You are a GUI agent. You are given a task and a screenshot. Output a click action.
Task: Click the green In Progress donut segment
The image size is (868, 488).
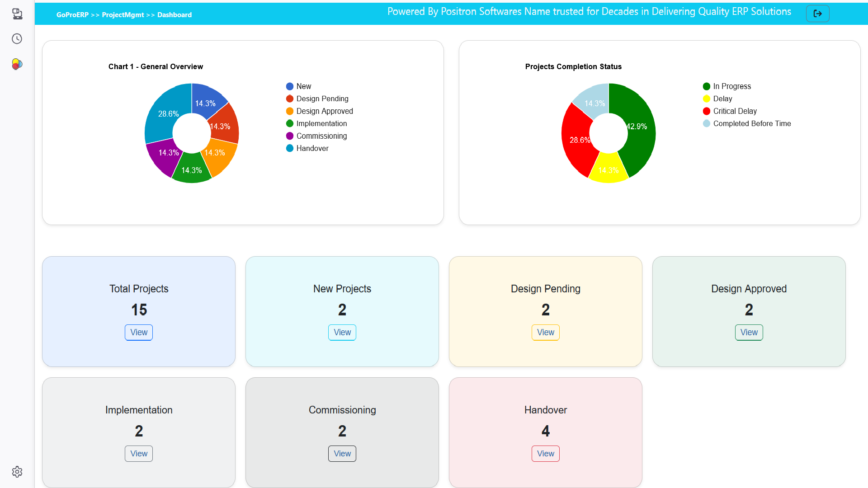click(637, 127)
